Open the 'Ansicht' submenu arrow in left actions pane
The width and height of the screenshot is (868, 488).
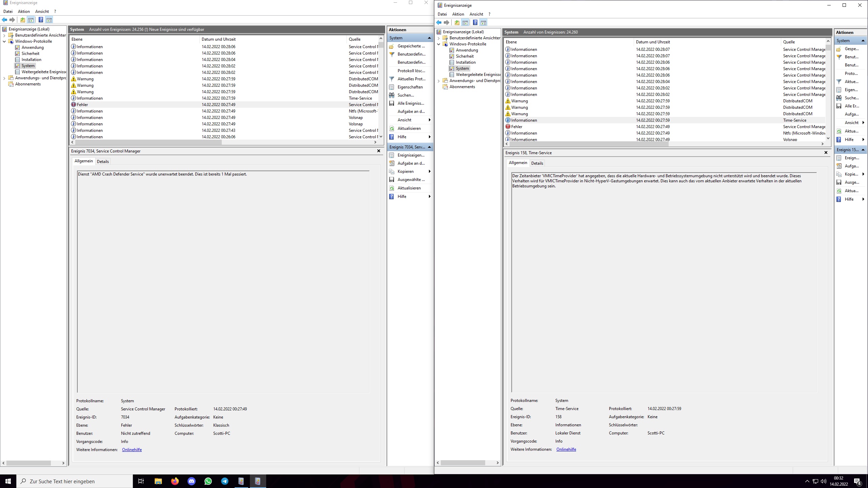coord(430,120)
